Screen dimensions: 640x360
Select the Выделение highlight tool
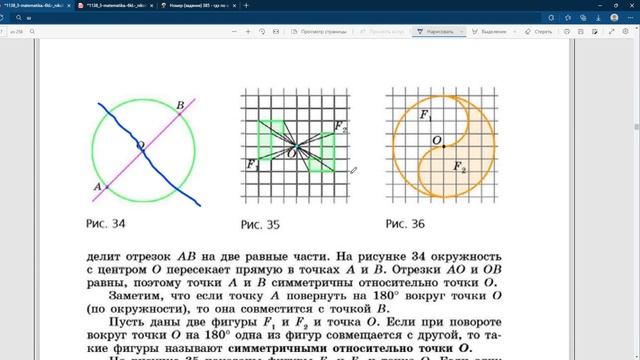point(489,31)
